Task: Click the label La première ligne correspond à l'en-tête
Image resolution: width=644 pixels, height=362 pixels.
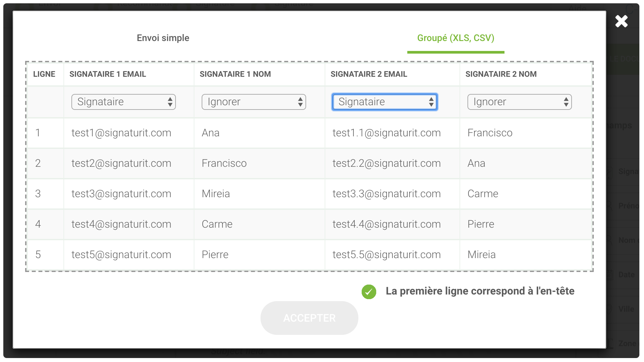Action: click(480, 291)
